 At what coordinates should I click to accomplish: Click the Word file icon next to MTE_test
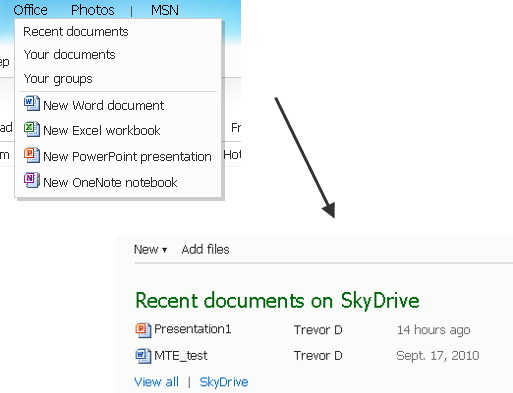click(x=143, y=356)
